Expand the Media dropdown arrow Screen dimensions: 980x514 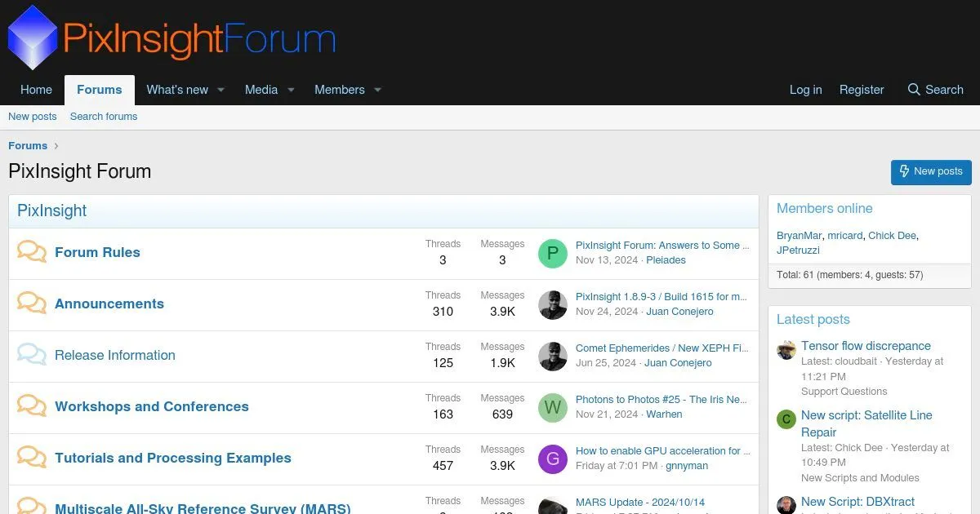click(x=291, y=90)
